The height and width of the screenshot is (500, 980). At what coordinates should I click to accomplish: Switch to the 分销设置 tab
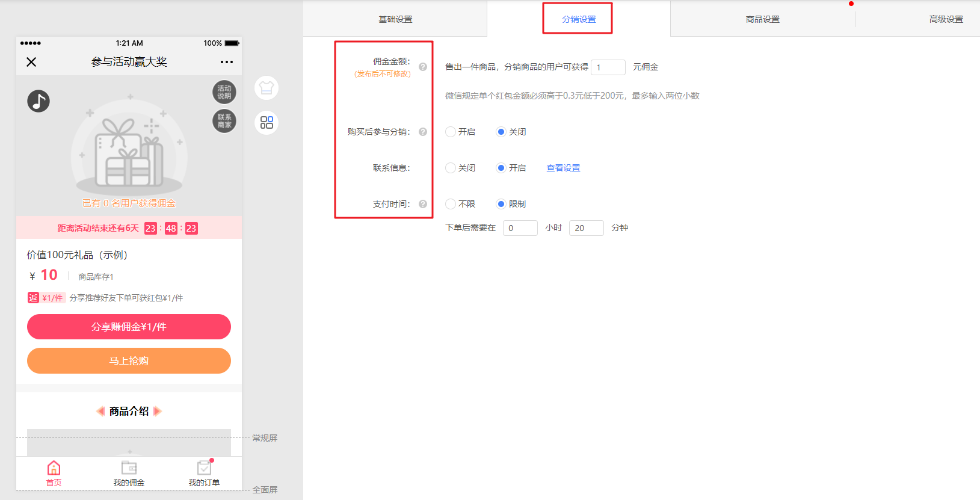[x=579, y=19]
